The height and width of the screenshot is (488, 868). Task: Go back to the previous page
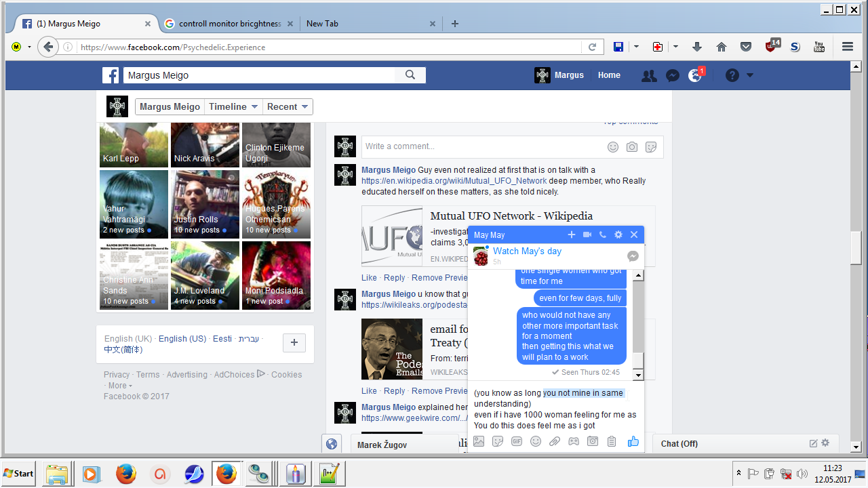click(47, 47)
